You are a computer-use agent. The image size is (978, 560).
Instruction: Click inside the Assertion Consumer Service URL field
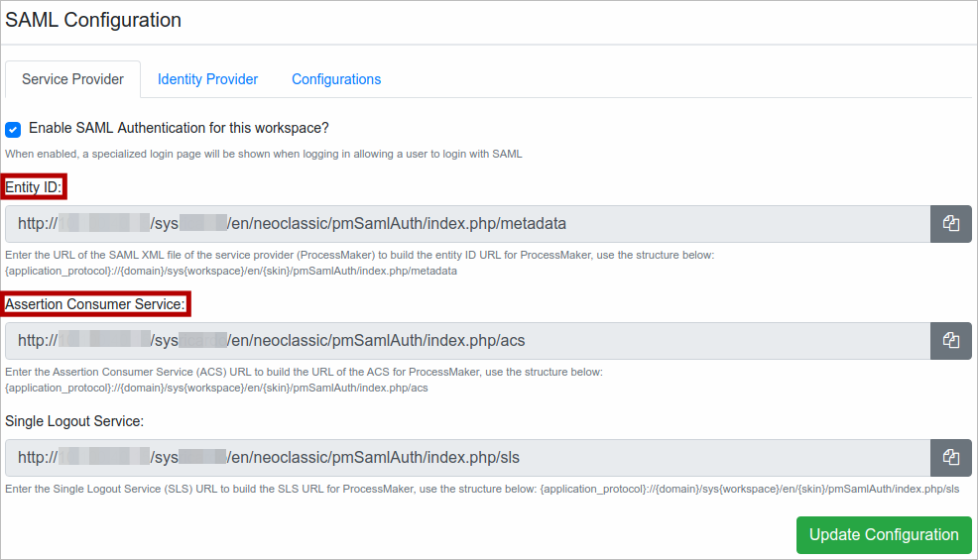coord(466,341)
